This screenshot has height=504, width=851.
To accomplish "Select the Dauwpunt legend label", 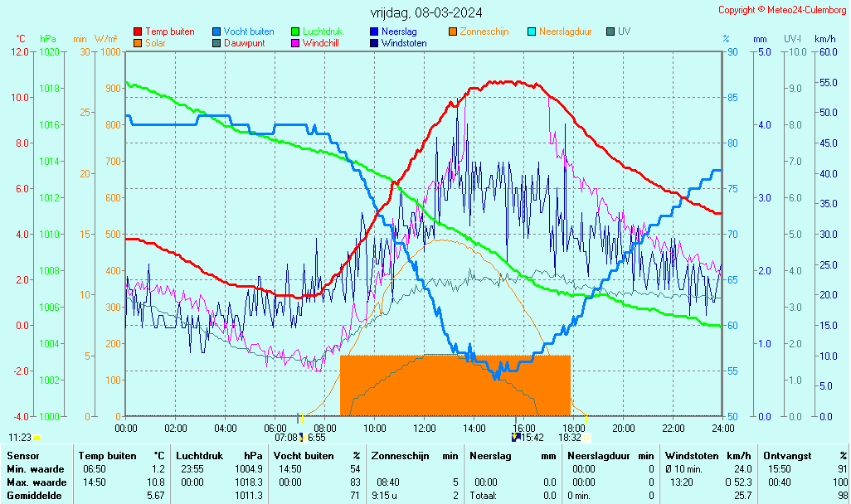I will pyautogui.click(x=246, y=43).
